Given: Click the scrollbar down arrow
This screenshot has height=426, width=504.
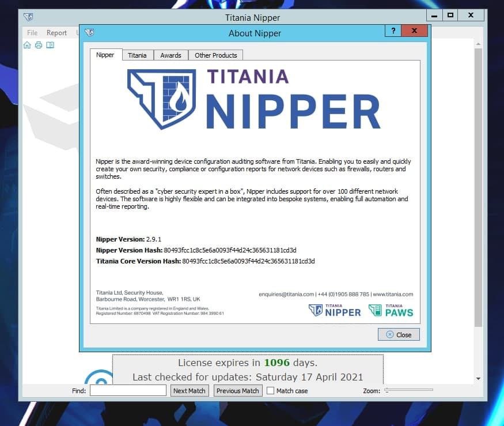Looking at the screenshot, I should pyautogui.click(x=478, y=379).
